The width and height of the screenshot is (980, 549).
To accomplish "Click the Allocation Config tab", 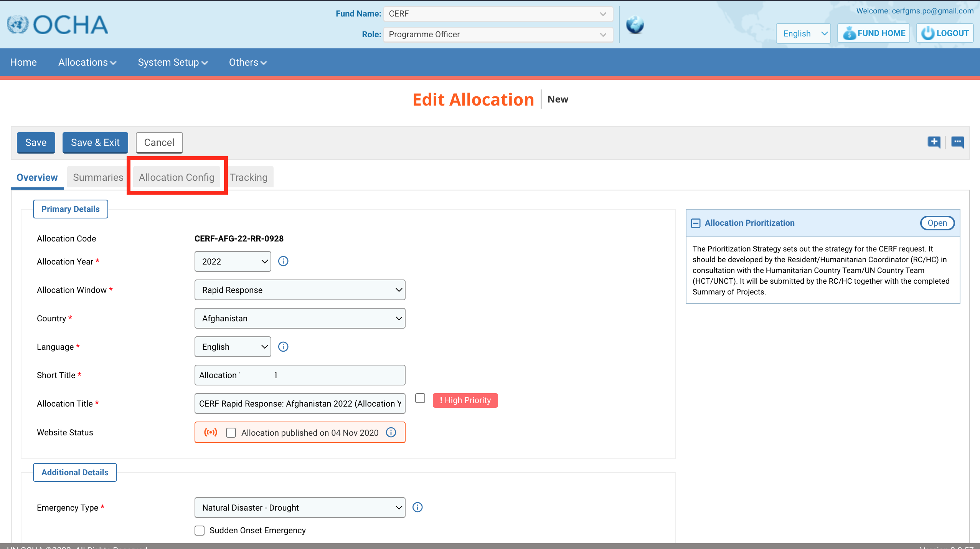I will [177, 177].
